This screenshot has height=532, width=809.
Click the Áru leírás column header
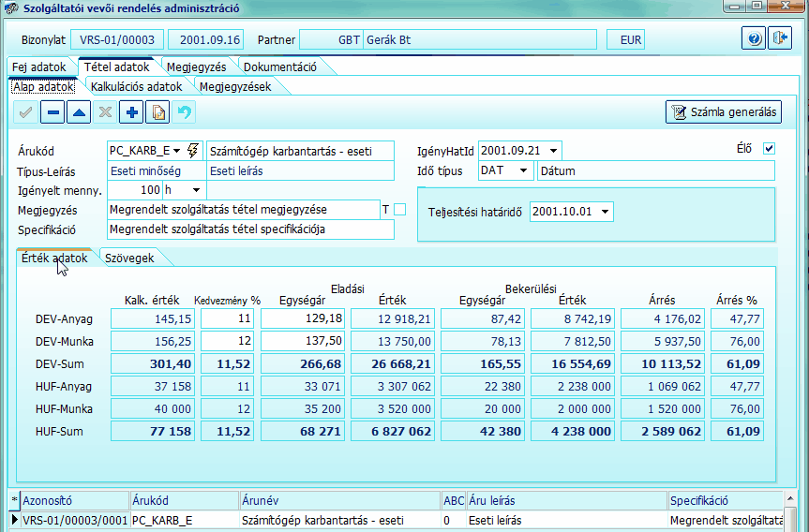[566, 500]
